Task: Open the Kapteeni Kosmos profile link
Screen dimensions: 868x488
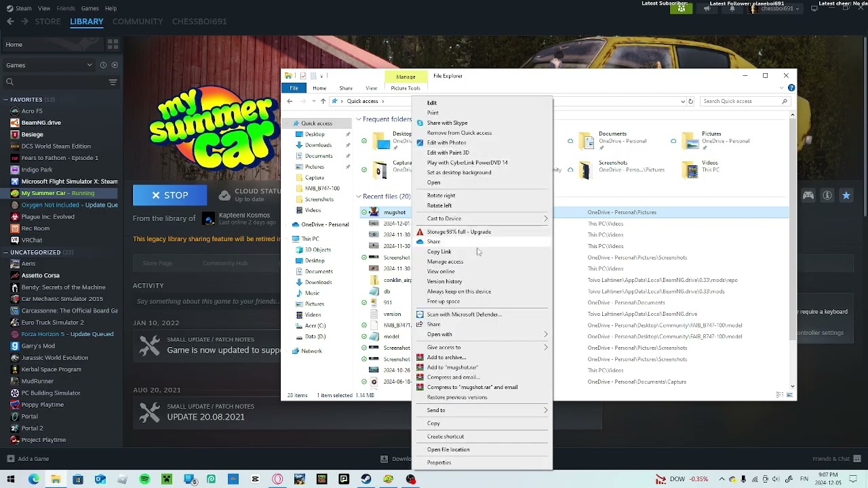Action: click(x=245, y=215)
